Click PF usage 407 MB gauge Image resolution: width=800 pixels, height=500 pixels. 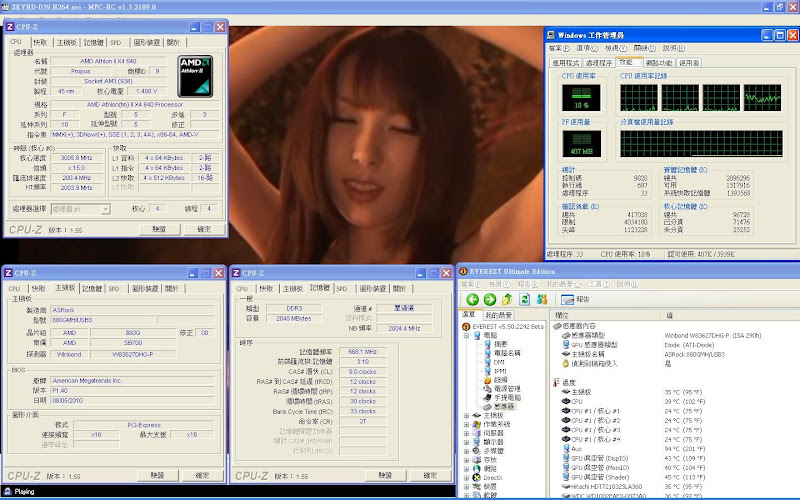click(582, 144)
